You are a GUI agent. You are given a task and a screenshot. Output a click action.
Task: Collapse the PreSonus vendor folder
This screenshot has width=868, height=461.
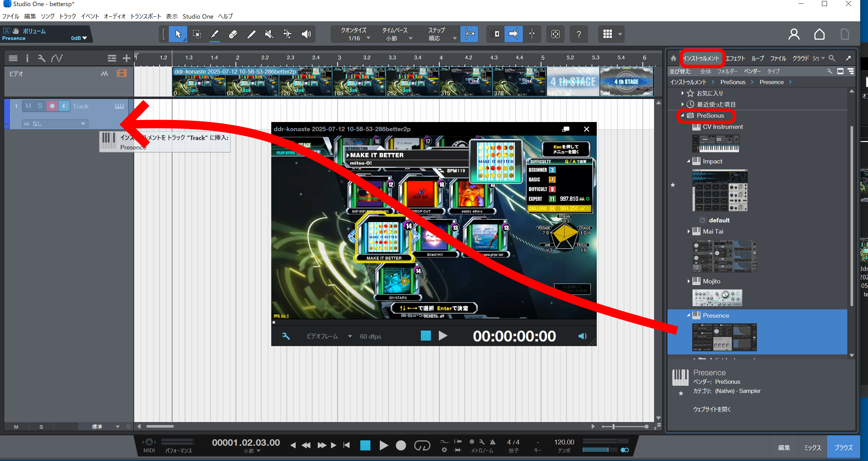pos(682,116)
